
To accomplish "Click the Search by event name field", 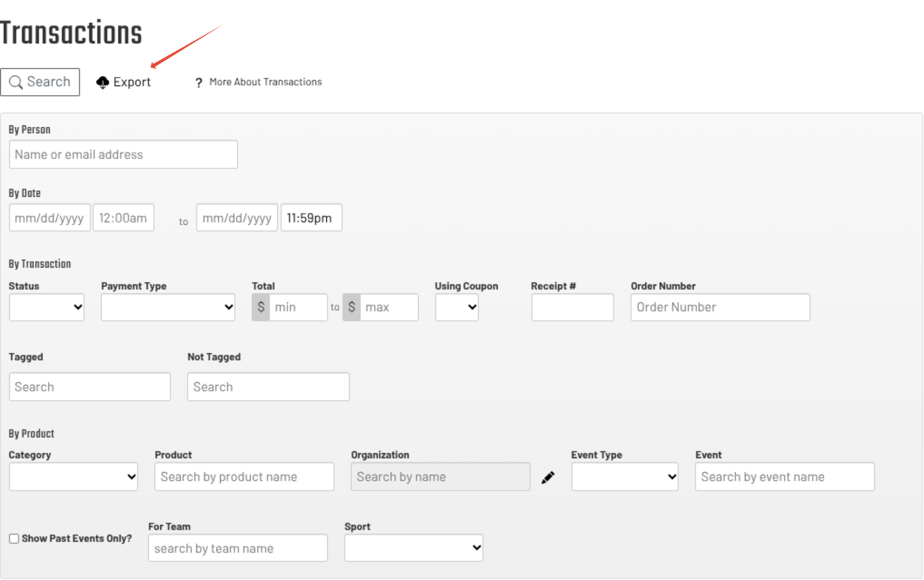I will (785, 477).
